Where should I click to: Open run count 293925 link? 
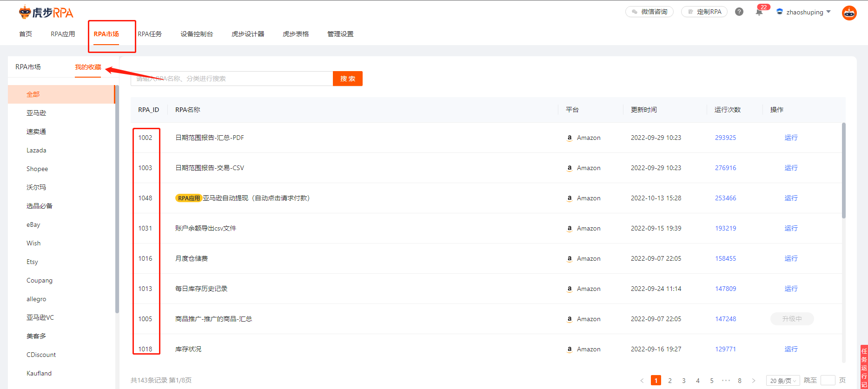click(725, 138)
